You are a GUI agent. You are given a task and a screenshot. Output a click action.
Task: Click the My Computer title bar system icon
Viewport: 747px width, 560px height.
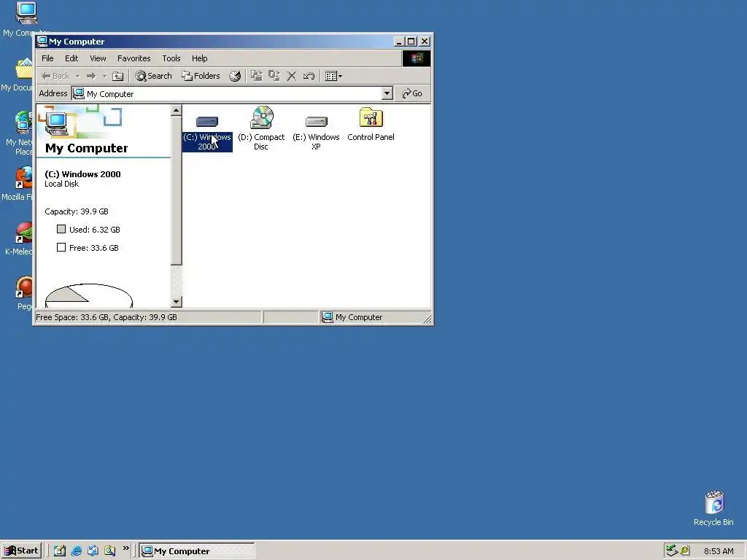(42, 42)
